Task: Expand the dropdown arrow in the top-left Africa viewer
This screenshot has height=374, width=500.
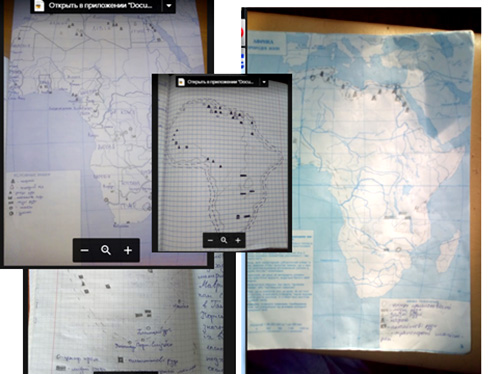Action: 169,6
